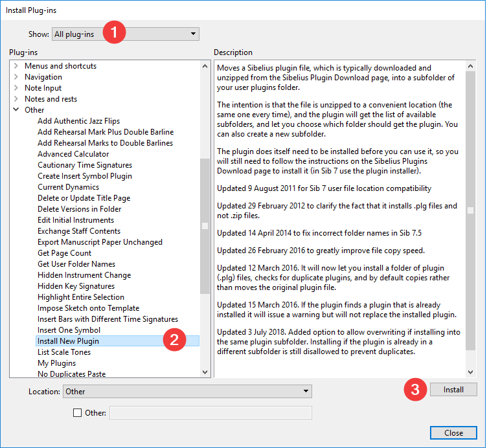487x448 pixels.
Task: Expand the Menus and shortcuts category
Action: (16, 66)
